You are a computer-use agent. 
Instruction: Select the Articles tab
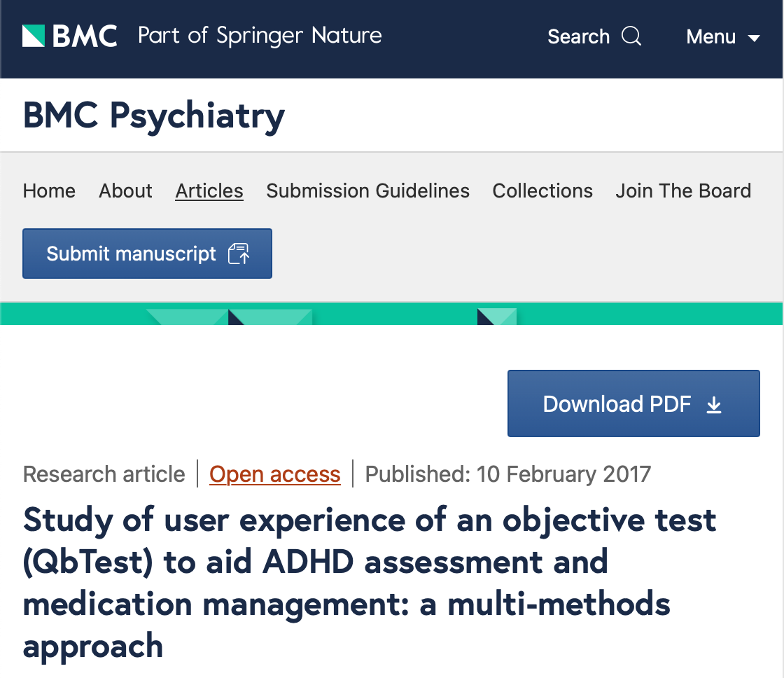point(209,191)
